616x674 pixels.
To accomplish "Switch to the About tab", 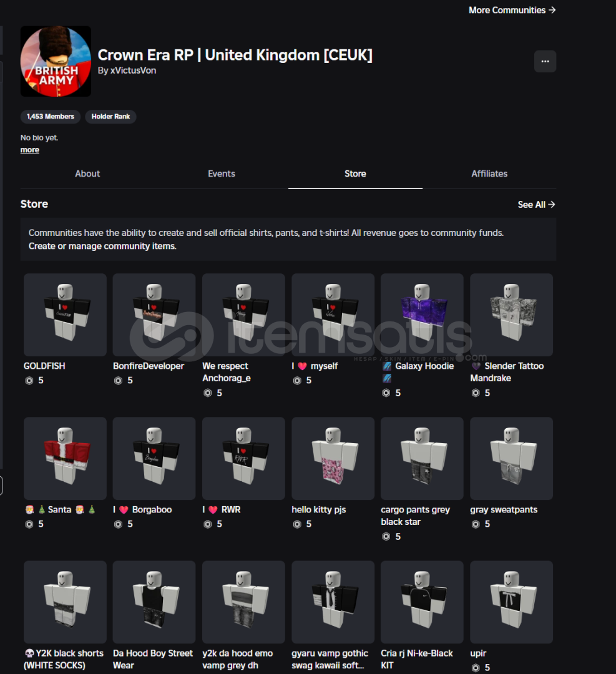I will coord(87,173).
